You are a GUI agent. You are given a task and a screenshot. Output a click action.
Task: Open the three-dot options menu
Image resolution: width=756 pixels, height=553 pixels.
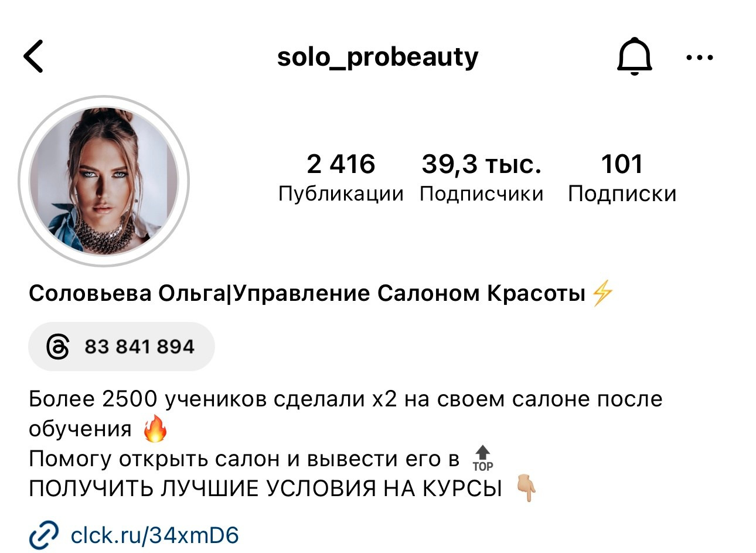(699, 57)
